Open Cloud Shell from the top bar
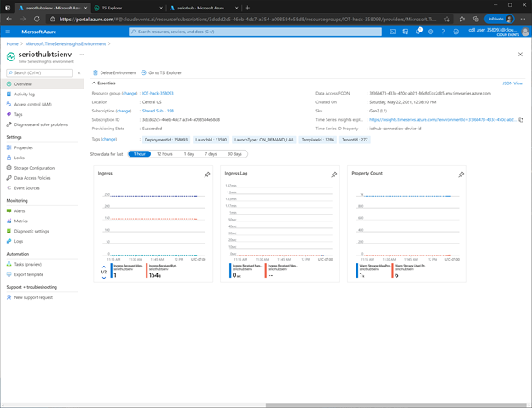 coord(392,32)
